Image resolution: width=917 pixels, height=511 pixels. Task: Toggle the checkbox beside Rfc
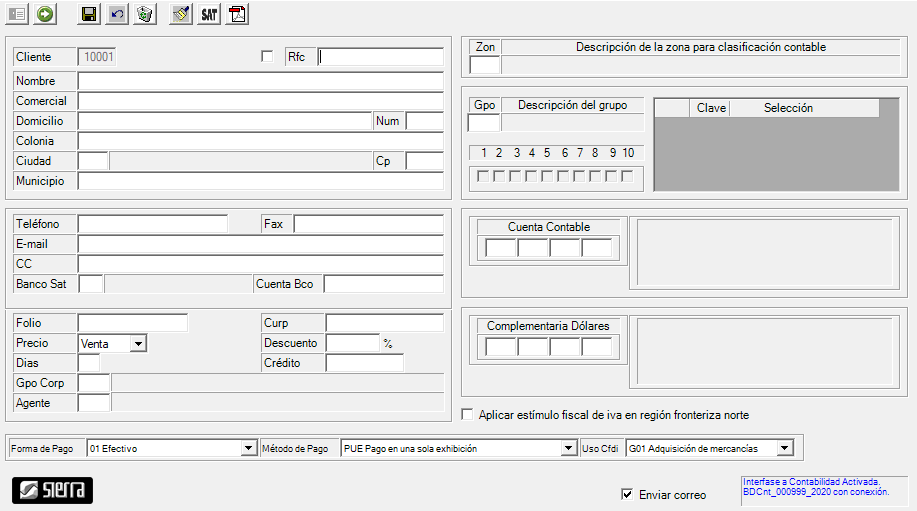(267, 56)
